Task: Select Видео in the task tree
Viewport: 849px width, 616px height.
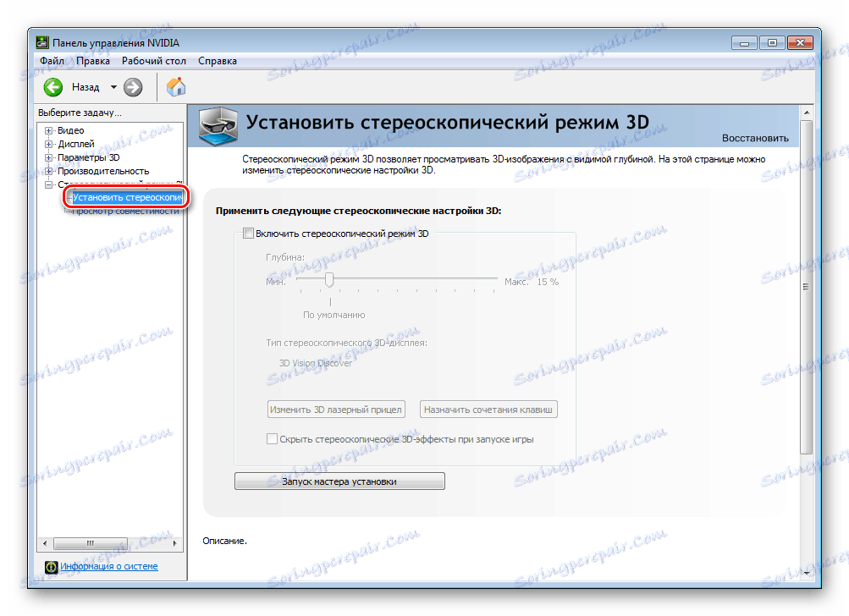Action: [x=71, y=130]
